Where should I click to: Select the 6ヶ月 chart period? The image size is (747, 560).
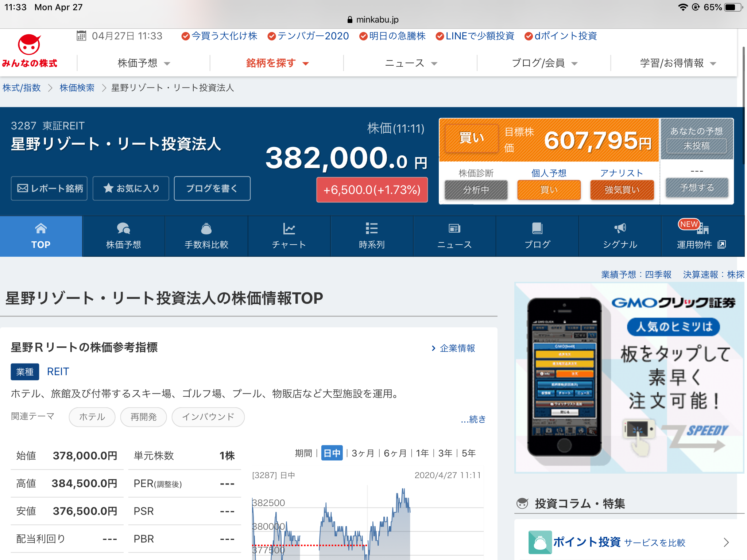[x=395, y=453]
